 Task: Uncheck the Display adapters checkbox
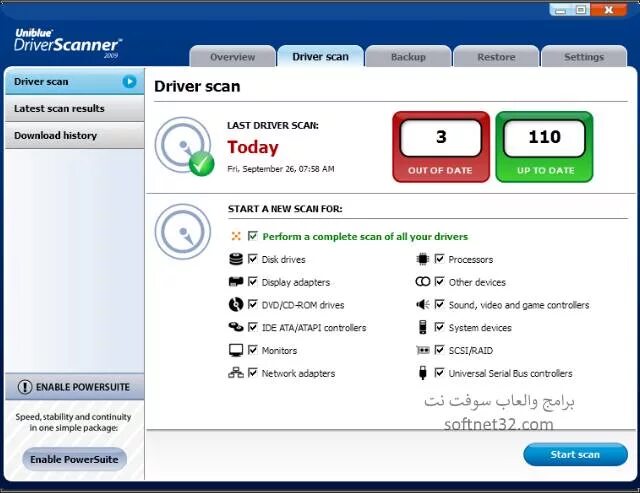point(253,282)
